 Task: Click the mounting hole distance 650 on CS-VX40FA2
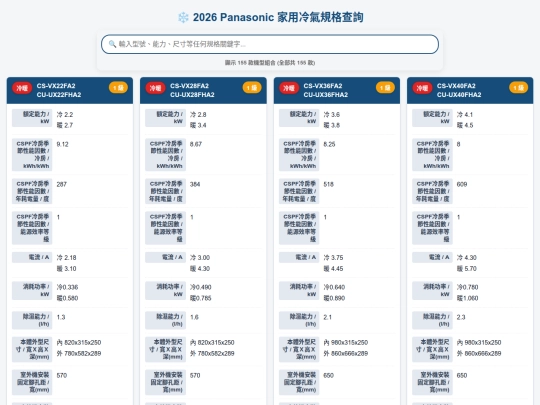tap(462, 375)
